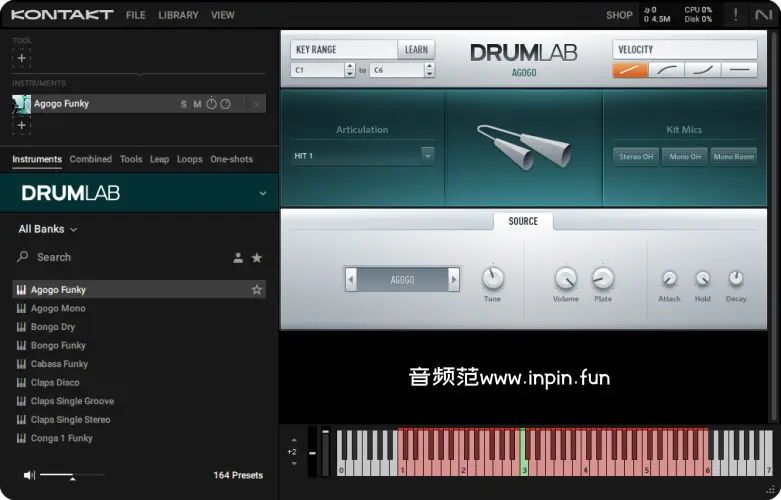The image size is (781, 500).
Task: Expand the All Banks dropdown
Action: [48, 229]
